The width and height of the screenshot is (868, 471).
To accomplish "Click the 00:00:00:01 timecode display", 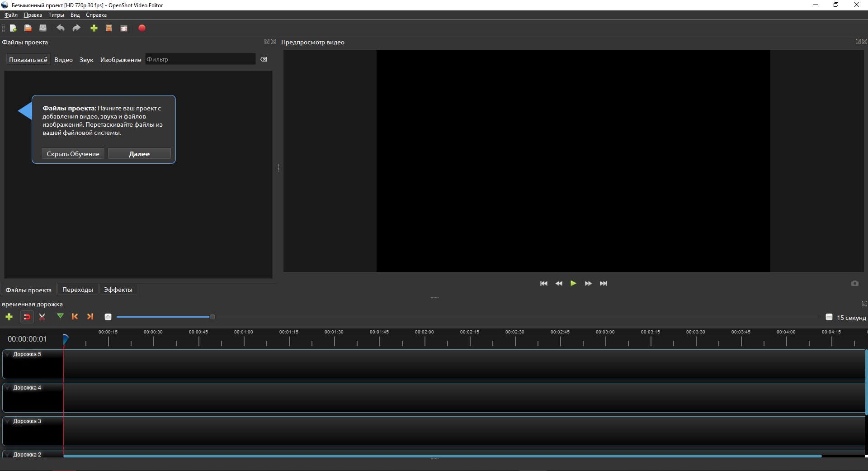I will (x=27, y=339).
